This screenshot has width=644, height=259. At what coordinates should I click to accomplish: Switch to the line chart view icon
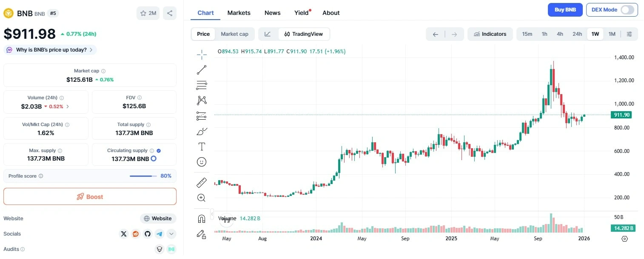(x=268, y=34)
